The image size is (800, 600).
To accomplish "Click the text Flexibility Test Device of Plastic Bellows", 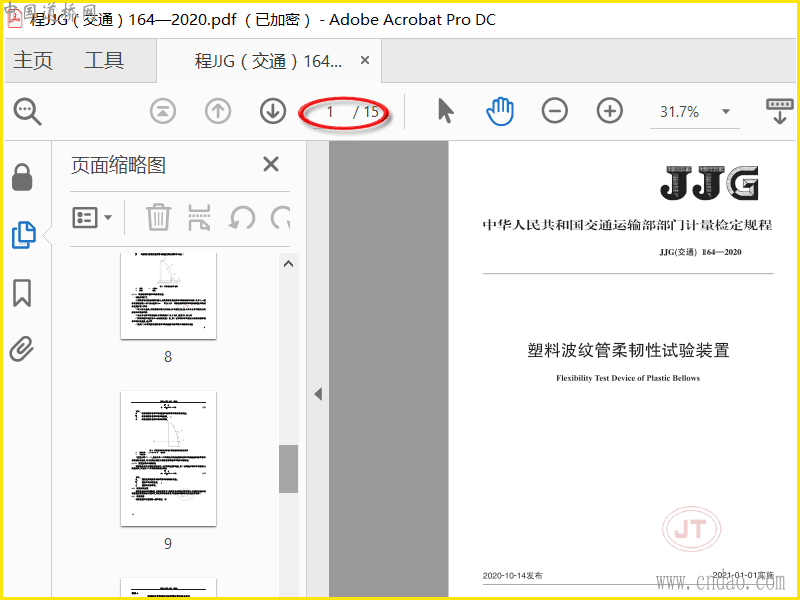I will point(628,378).
